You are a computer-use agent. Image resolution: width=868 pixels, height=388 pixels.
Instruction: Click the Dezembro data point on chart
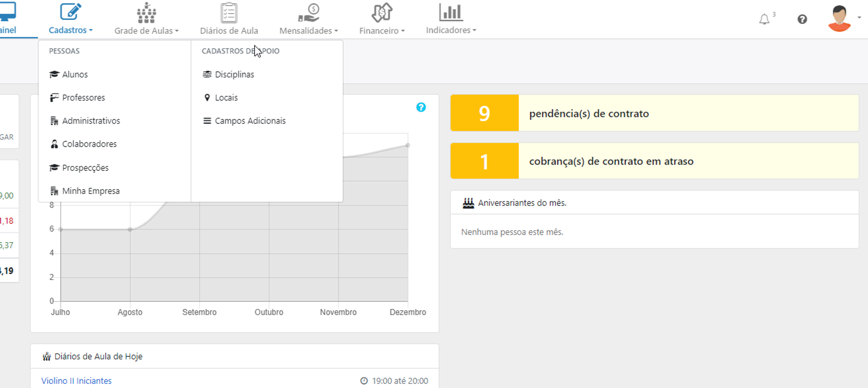(x=408, y=145)
